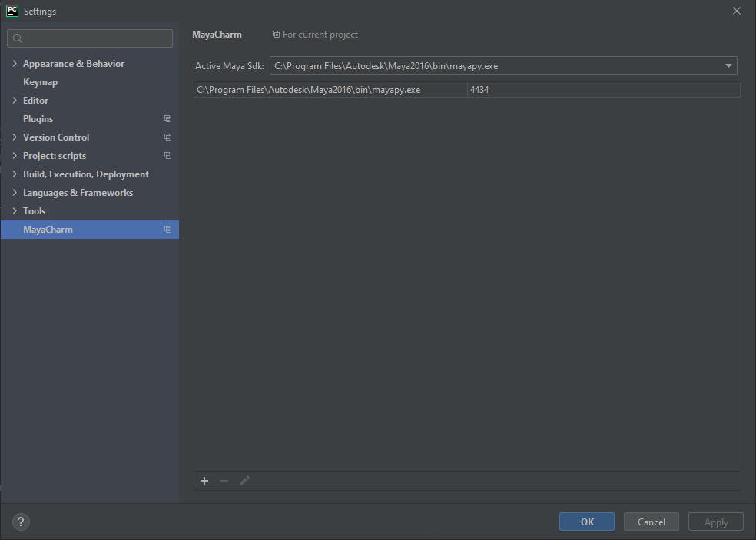The width and height of the screenshot is (756, 540).
Task: Open Appearance & Behavior settings page
Action: point(74,64)
